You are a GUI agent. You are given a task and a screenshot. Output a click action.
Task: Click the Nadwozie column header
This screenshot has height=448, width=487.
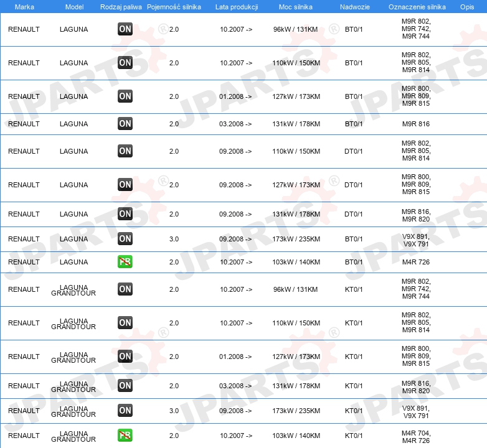tap(355, 7)
